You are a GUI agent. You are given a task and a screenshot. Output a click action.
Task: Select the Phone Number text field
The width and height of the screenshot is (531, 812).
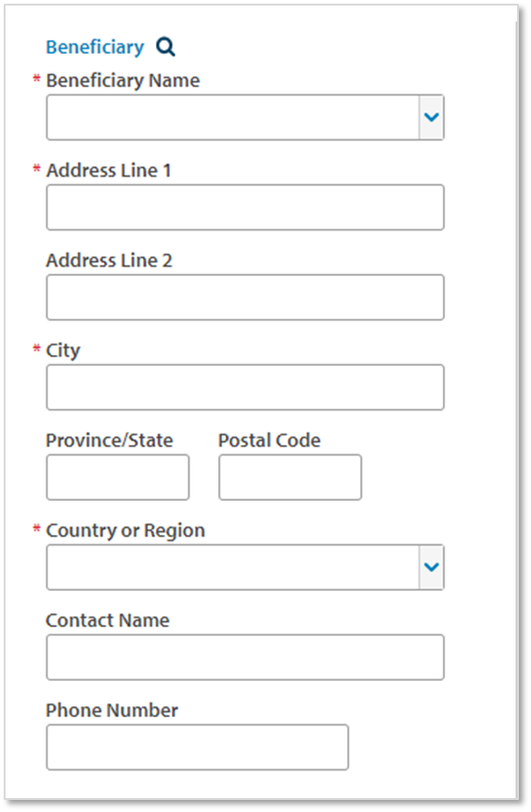click(198, 747)
